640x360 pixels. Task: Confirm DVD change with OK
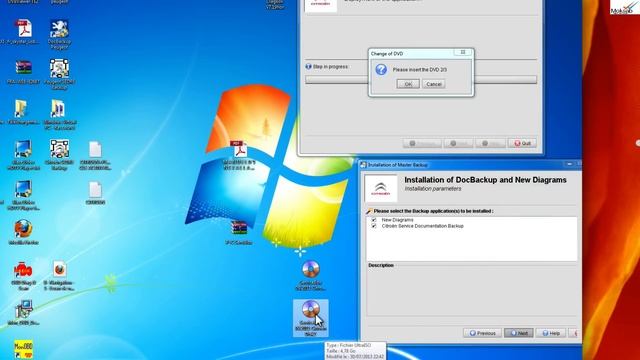click(408, 84)
